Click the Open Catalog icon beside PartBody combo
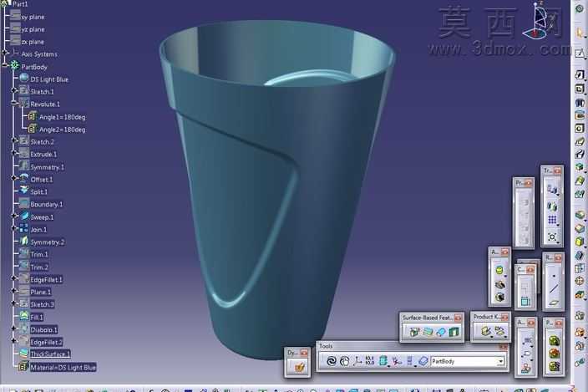Screen dimensions: 588x392 423,361
